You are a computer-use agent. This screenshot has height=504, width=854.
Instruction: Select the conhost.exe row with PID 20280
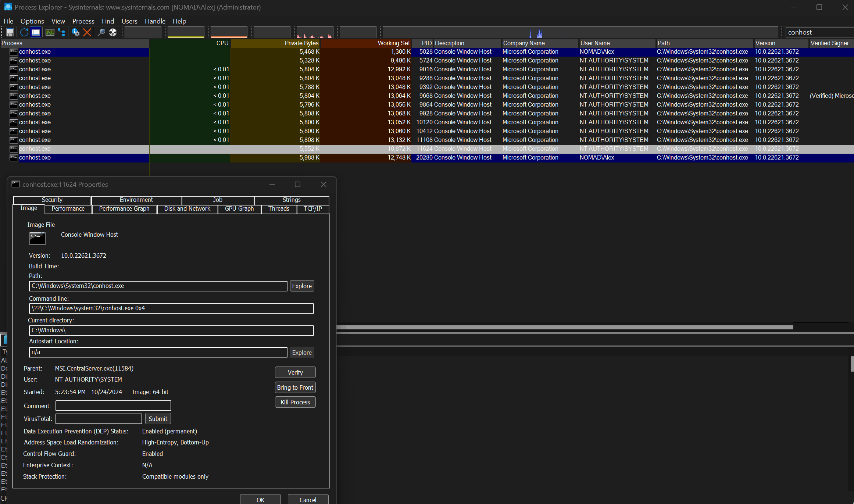click(x=35, y=158)
